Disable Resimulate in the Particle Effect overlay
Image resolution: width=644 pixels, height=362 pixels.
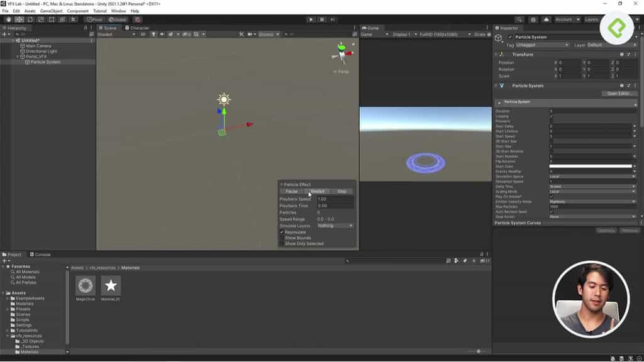[x=281, y=231]
